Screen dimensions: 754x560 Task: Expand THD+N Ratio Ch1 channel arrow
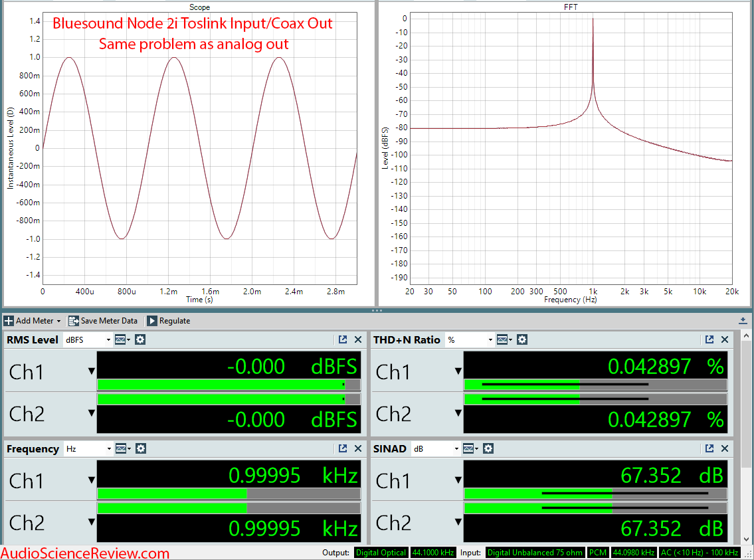pyautogui.click(x=458, y=371)
